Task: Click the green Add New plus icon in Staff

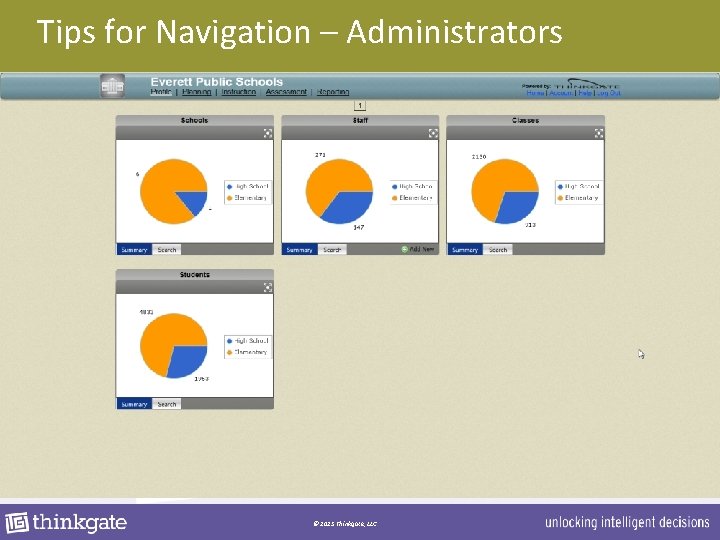Action: [405, 249]
